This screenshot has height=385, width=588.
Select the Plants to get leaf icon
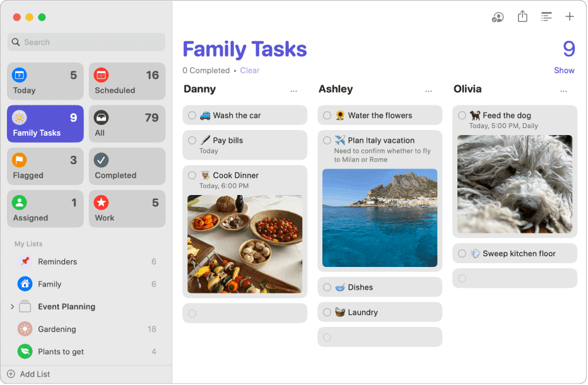pyautogui.click(x=25, y=351)
